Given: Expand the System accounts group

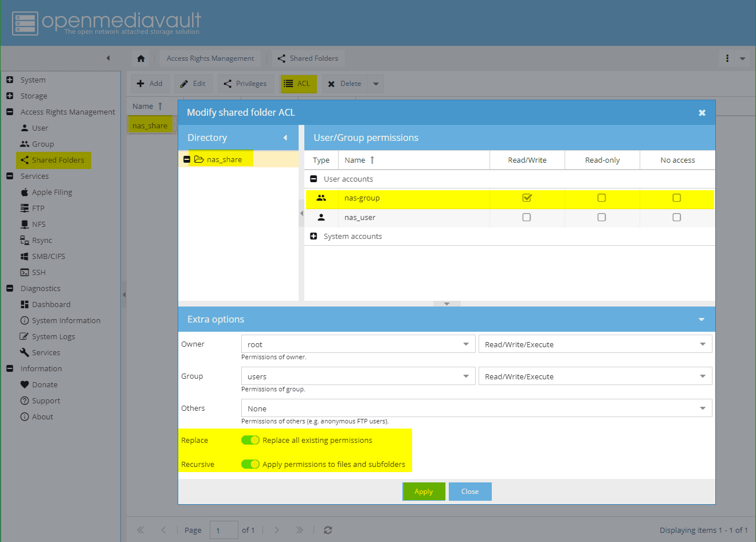Looking at the screenshot, I should pos(314,236).
